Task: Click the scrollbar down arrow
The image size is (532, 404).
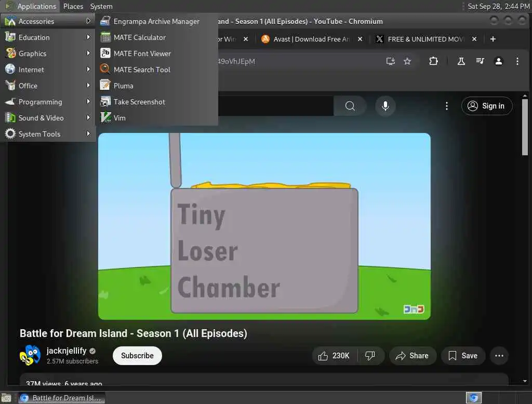Action: (525, 381)
